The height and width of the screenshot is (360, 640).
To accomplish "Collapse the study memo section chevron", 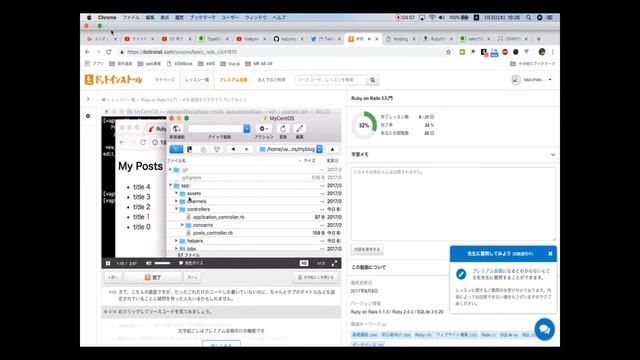I will click(553, 155).
